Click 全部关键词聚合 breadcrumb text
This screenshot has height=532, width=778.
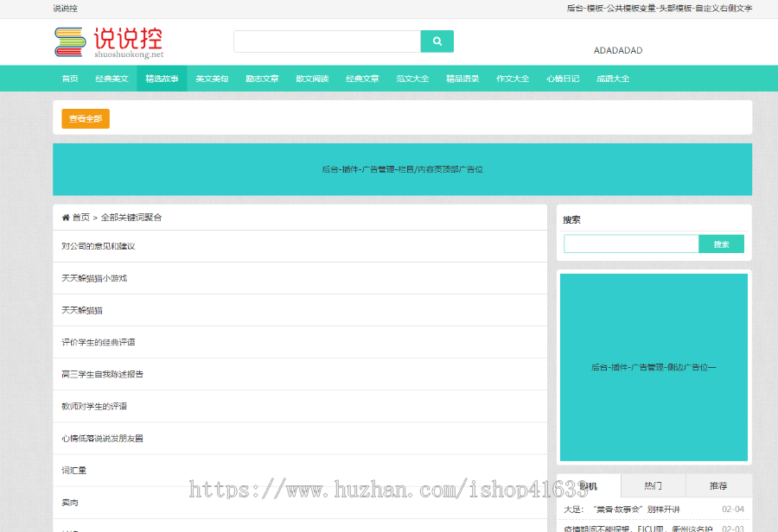(131, 217)
